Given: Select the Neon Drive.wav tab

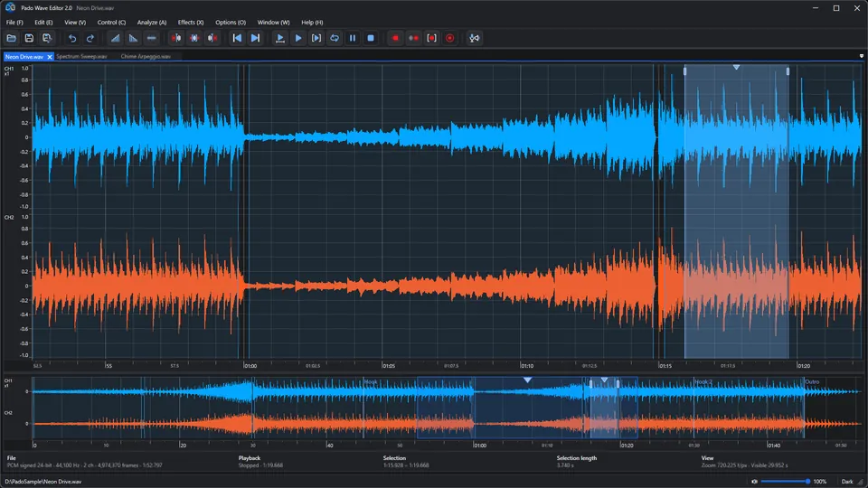Looking at the screenshot, I should click(x=24, y=56).
